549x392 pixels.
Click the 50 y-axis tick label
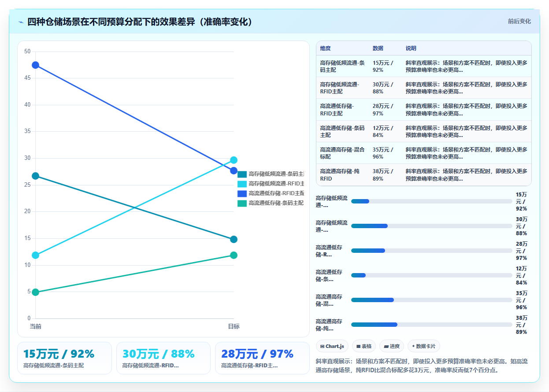[27, 52]
